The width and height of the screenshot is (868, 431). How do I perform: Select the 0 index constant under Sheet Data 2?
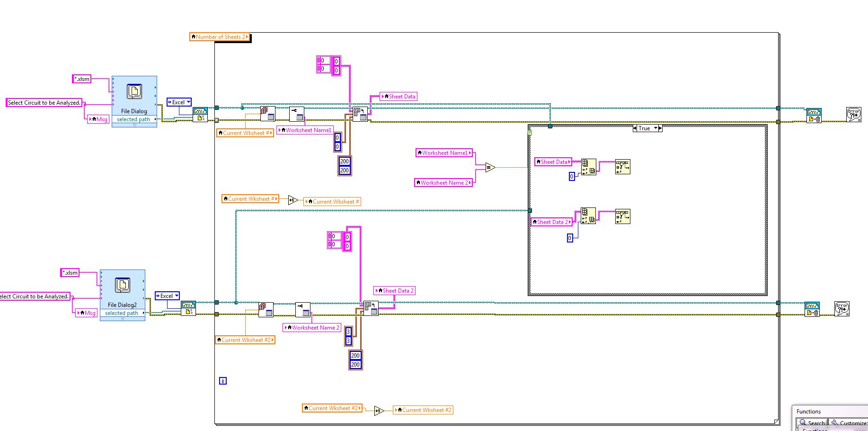click(x=570, y=238)
